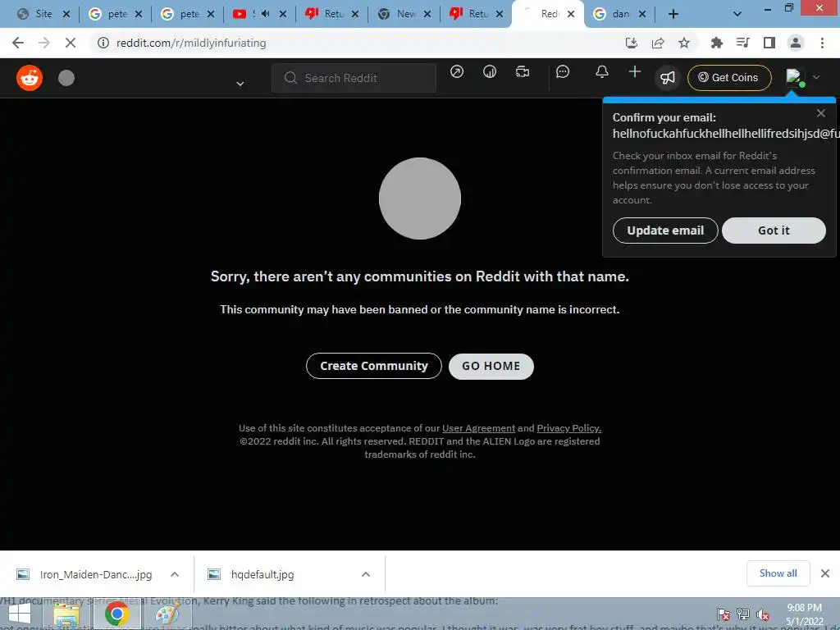The width and height of the screenshot is (840, 630).
Task: Open Chrome three-dot menu
Action: 822,43
